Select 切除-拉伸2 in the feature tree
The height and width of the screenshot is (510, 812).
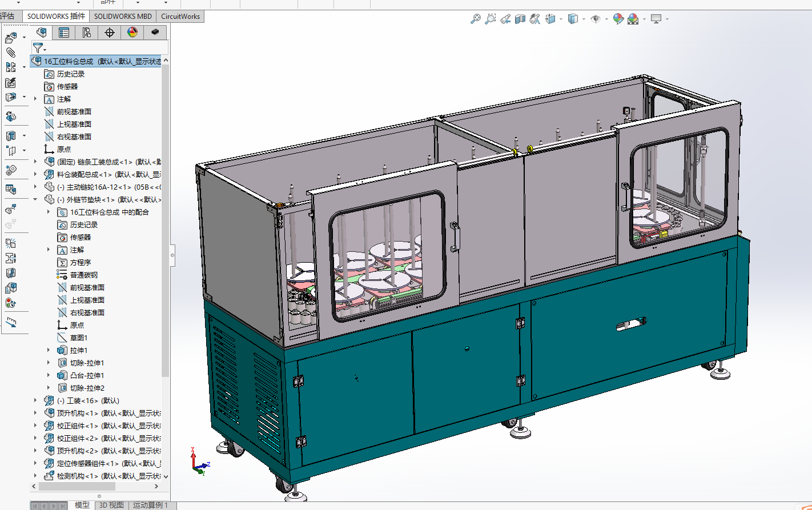87,388
